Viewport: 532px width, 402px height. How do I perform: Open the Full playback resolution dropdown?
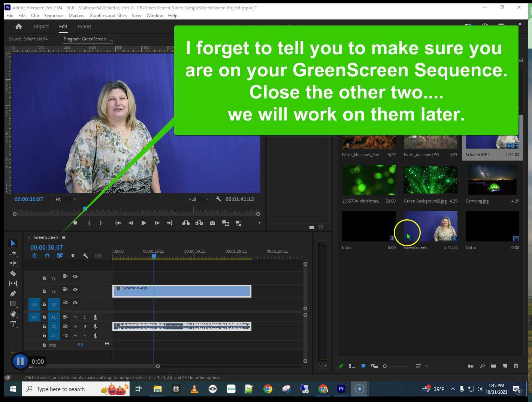(x=199, y=199)
